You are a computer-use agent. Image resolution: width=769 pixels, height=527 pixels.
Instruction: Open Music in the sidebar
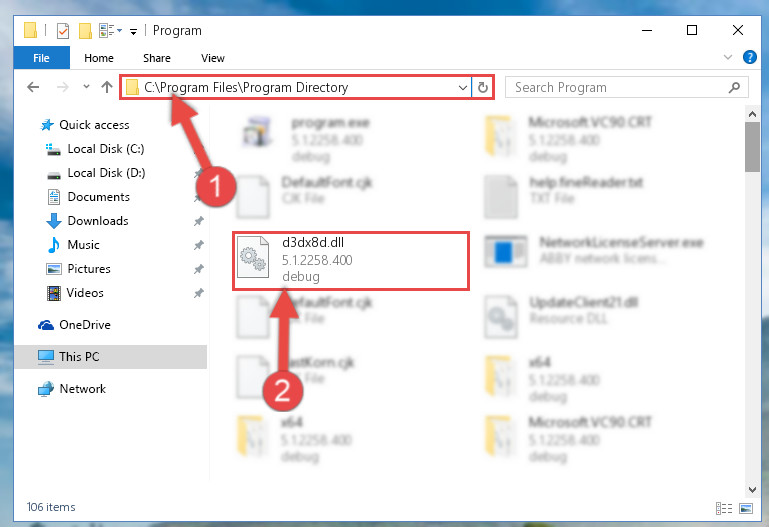click(73, 245)
